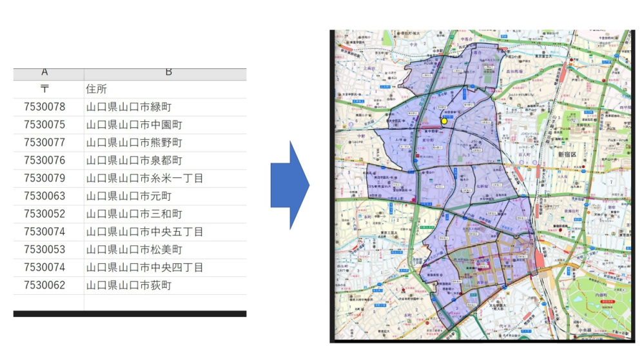
Task: Click the 山口県山口市中園町 cell
Action: [134, 125]
